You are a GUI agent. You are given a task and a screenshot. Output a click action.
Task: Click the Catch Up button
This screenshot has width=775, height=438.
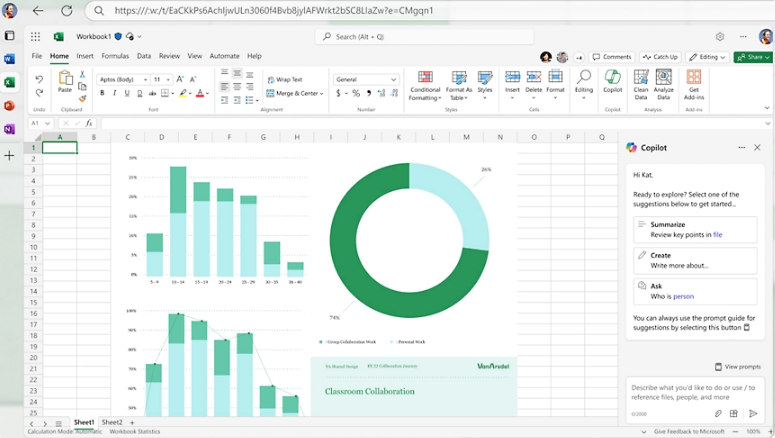pos(660,57)
